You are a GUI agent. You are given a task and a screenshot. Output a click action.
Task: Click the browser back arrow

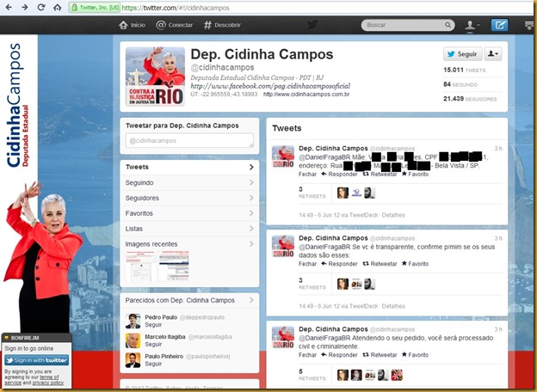[x=9, y=7]
